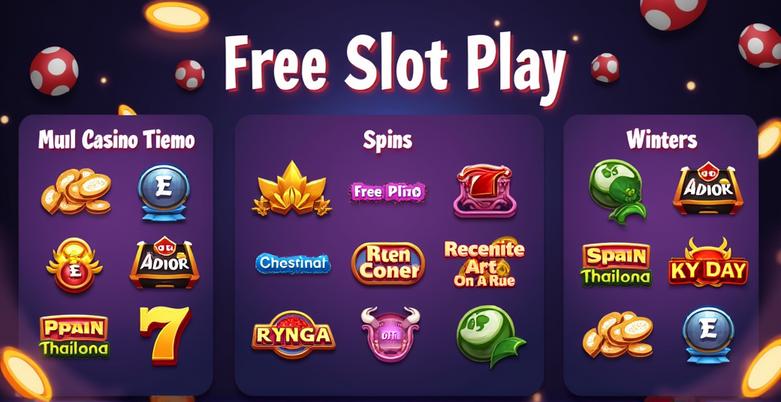The image size is (781, 402).
Task: Select the red lucky seven slot machine icon
Action: [485, 191]
